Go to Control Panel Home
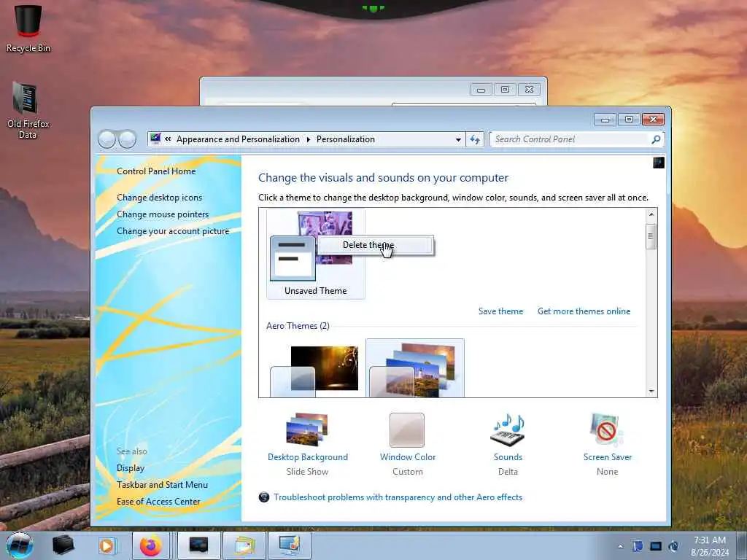The width and height of the screenshot is (747, 560). pos(156,171)
